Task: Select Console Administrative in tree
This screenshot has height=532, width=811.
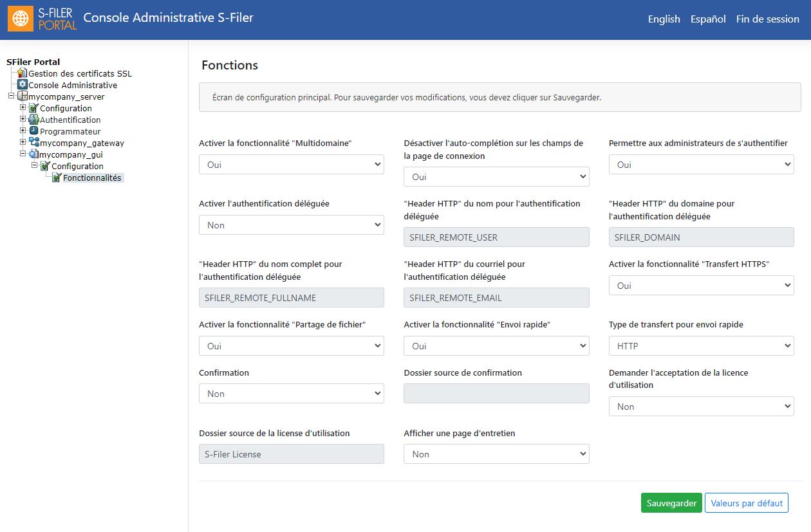Action: [x=73, y=85]
